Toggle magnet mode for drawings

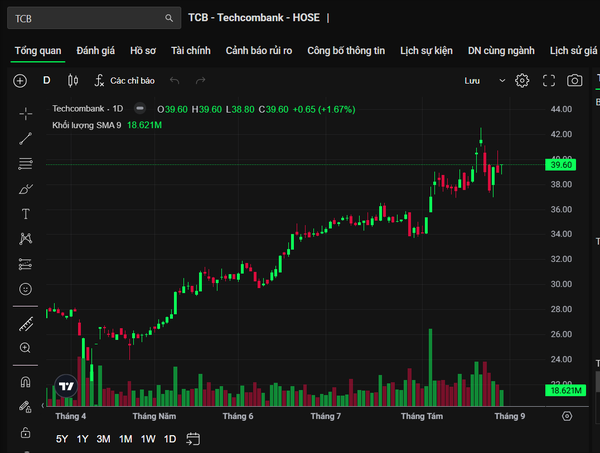pyautogui.click(x=25, y=382)
